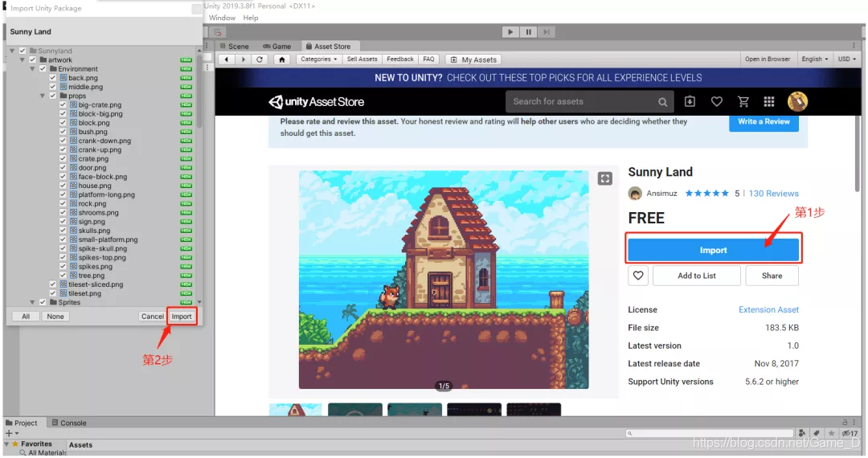Collapse the Sprites folder

32,303
